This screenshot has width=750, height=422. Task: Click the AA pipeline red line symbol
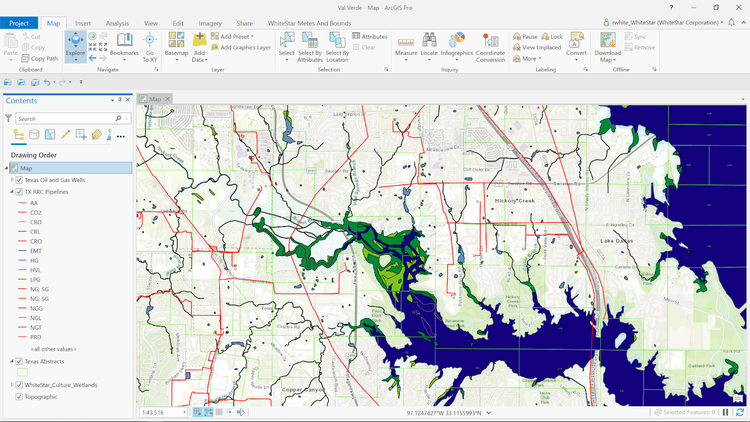22,203
